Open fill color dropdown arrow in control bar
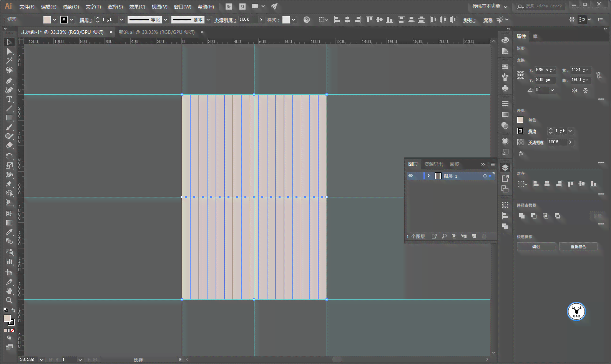 54,20
